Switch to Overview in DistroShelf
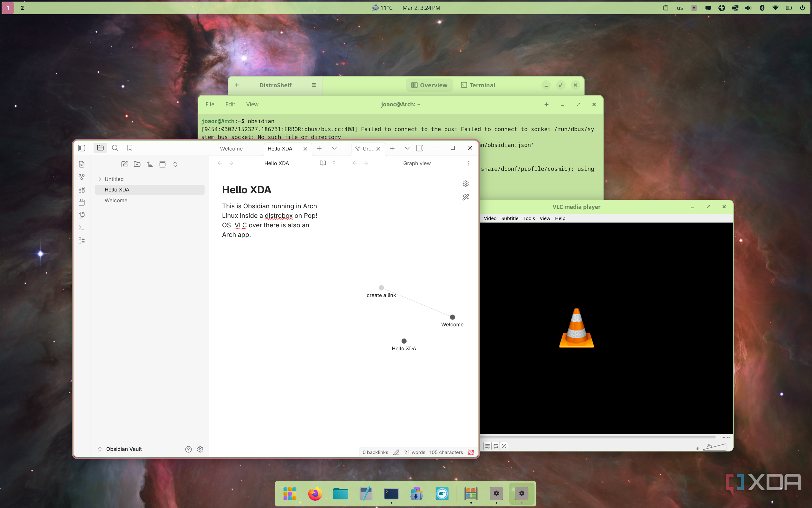Viewport: 812px width, 508px height. [x=429, y=85]
